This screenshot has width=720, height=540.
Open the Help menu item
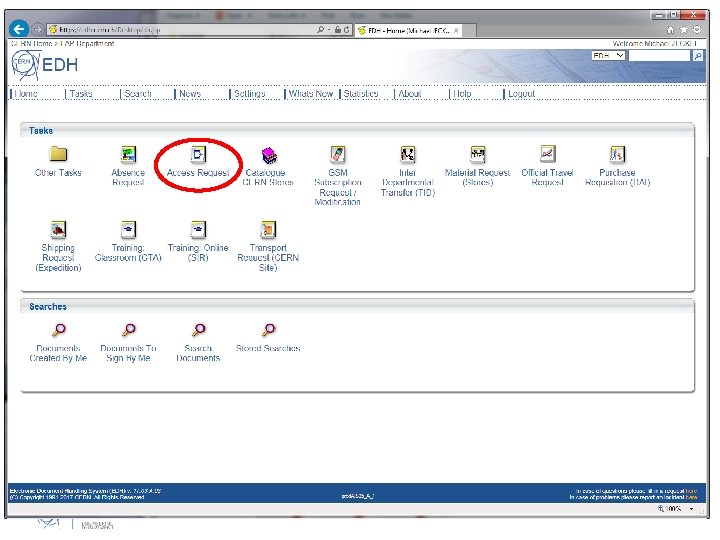(462, 94)
